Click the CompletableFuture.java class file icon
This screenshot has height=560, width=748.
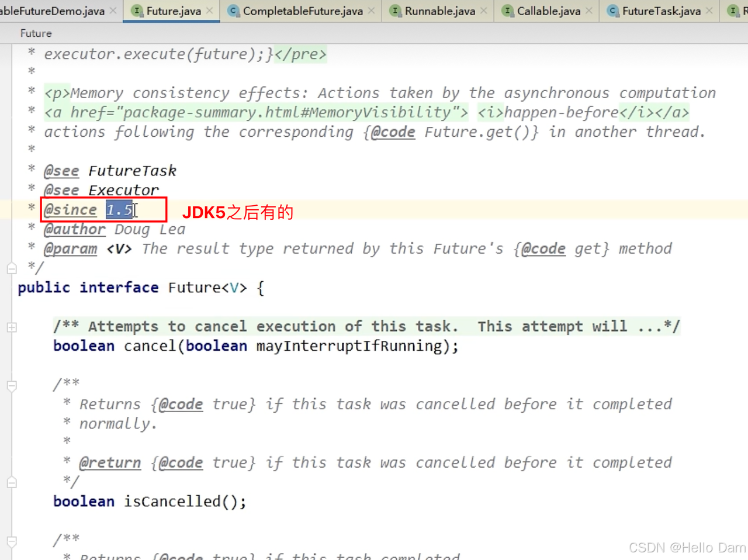pos(233,11)
